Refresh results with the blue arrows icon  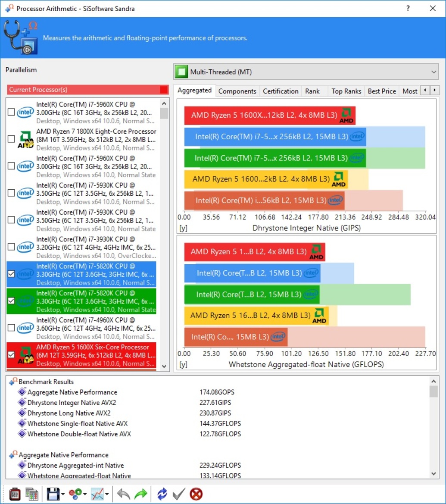[162, 494]
